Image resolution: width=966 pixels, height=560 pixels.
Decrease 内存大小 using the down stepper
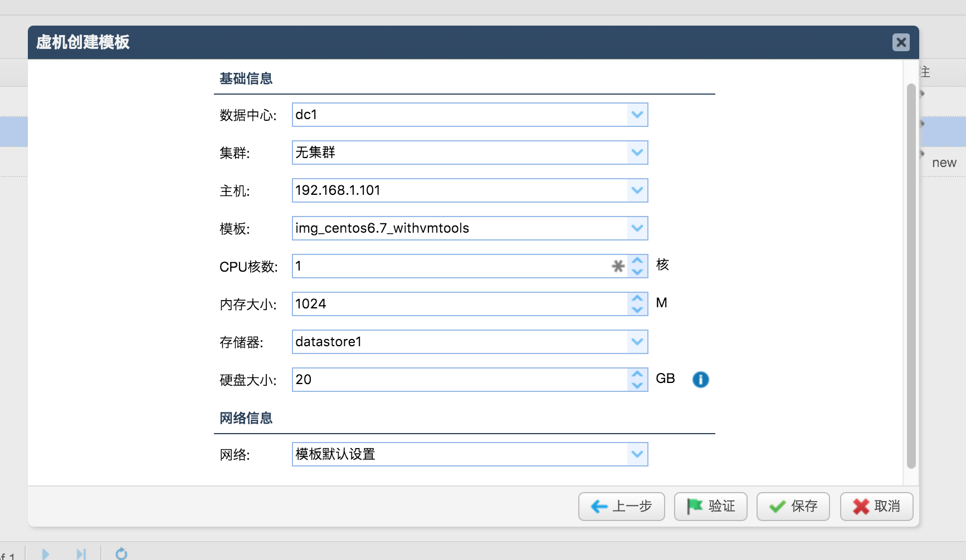click(x=637, y=309)
